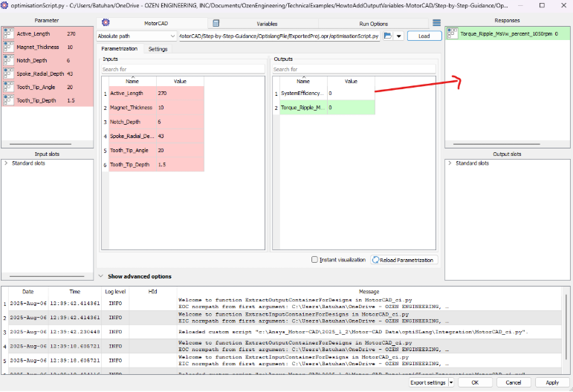Viewport: 573px width, 392px height.
Task: Click the Outputs search field
Action: pyautogui.click(x=354, y=69)
